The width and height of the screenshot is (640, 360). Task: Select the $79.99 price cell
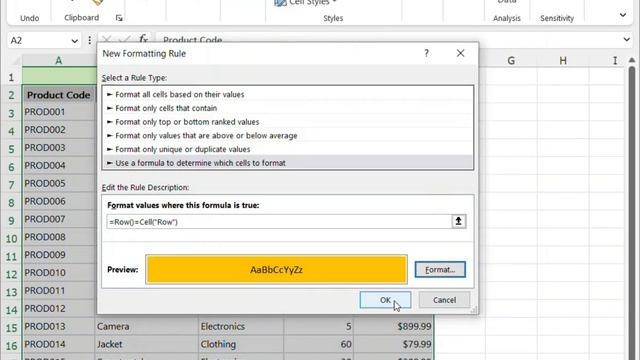click(393, 344)
